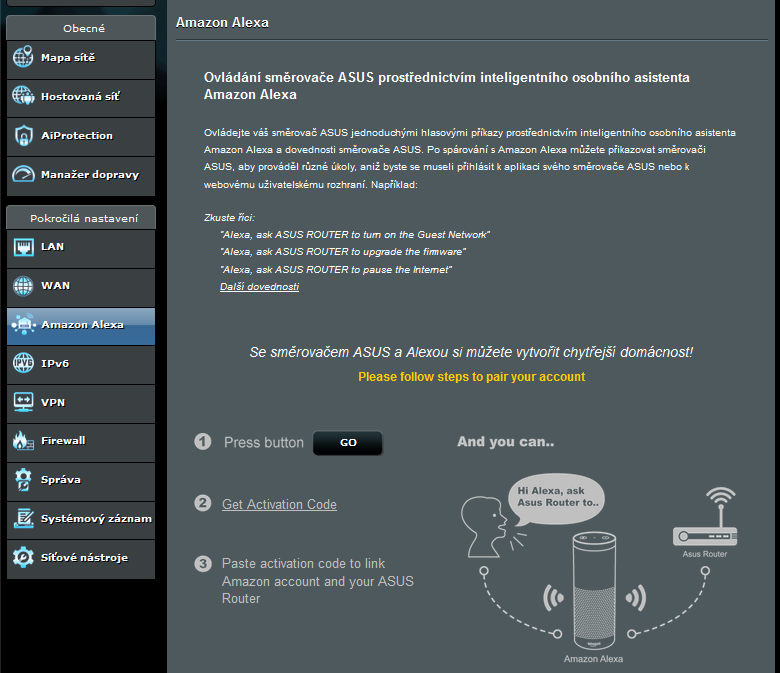Click the LAN monitor icon
This screenshot has height=673, width=780.
pos(23,247)
